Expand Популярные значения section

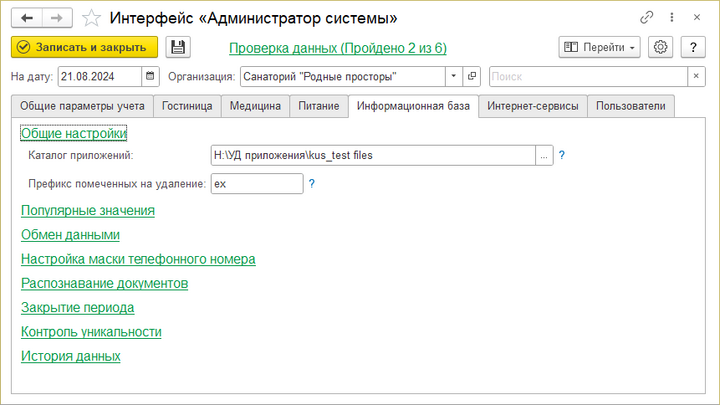[x=88, y=210]
